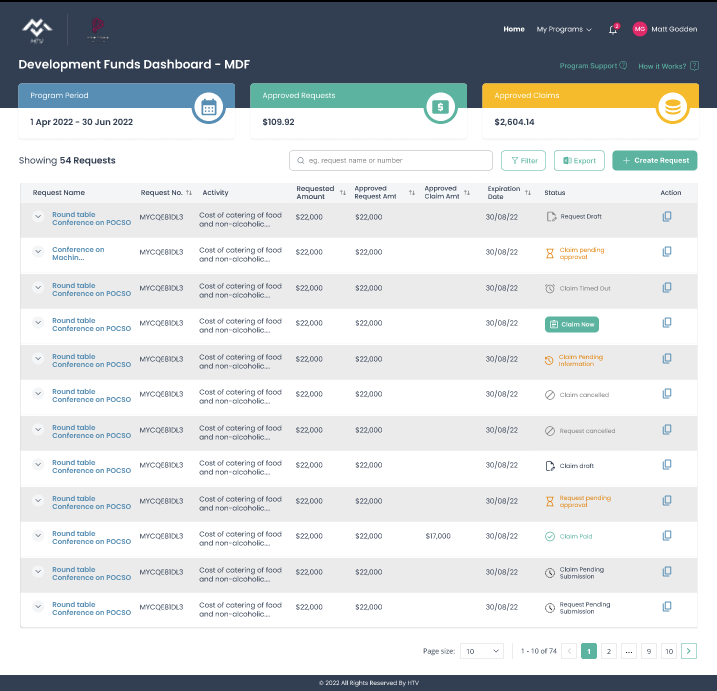The image size is (717, 691).
Task: Go to the next page arrow
Action: 689,651
